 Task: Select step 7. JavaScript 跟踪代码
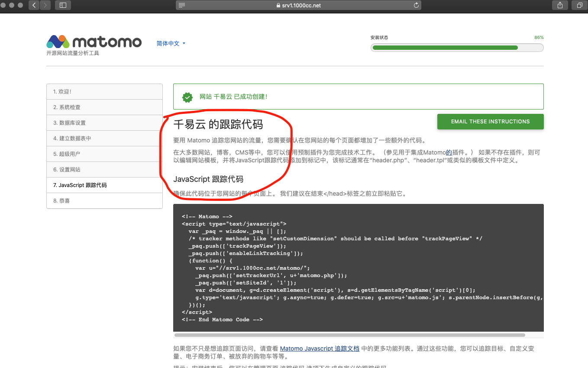104,185
